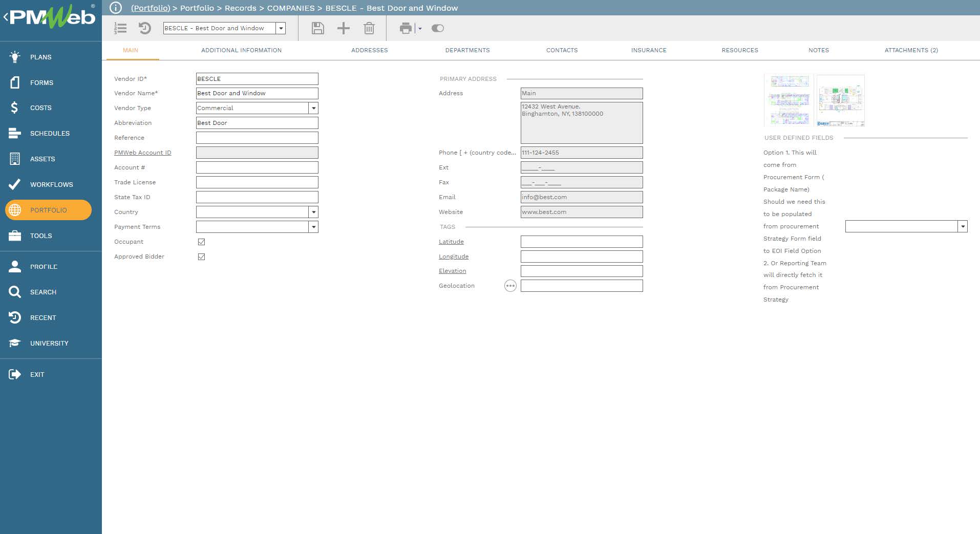Expand the Vendor Type dropdown
This screenshot has height=534, width=980.
pyautogui.click(x=313, y=108)
